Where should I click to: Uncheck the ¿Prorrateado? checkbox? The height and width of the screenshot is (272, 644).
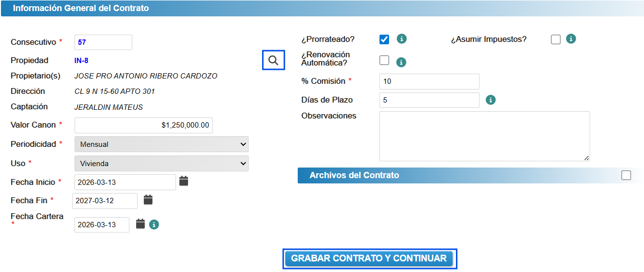pyautogui.click(x=384, y=39)
